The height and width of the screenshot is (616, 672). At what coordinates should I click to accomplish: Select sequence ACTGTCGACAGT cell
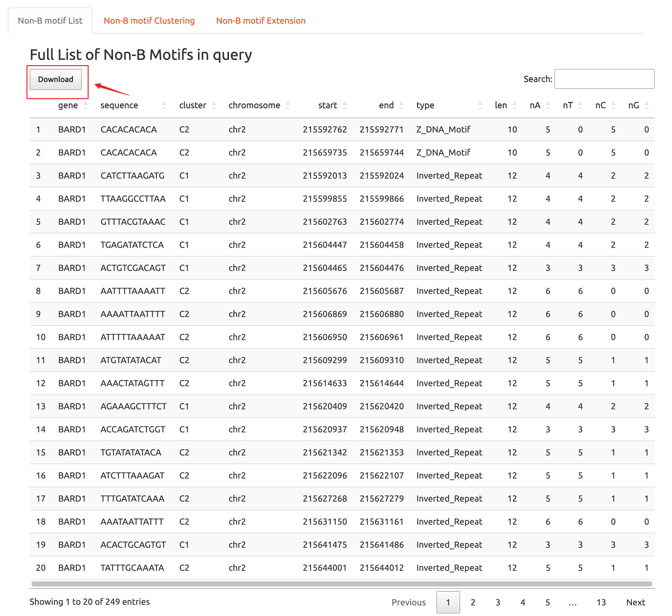point(133,268)
